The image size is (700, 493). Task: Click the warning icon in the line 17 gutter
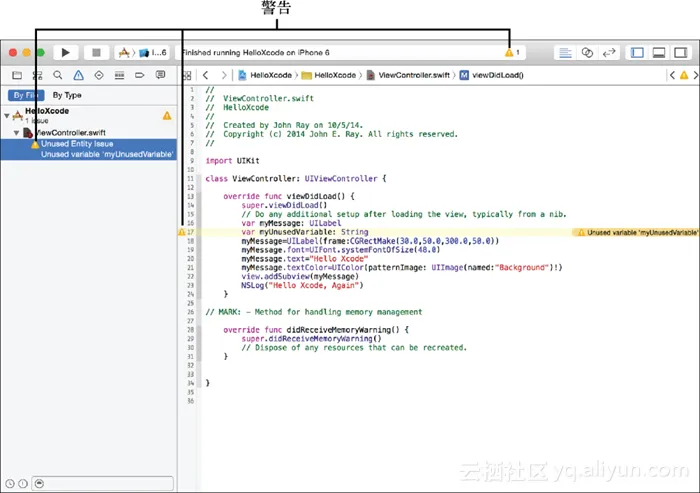(181, 232)
